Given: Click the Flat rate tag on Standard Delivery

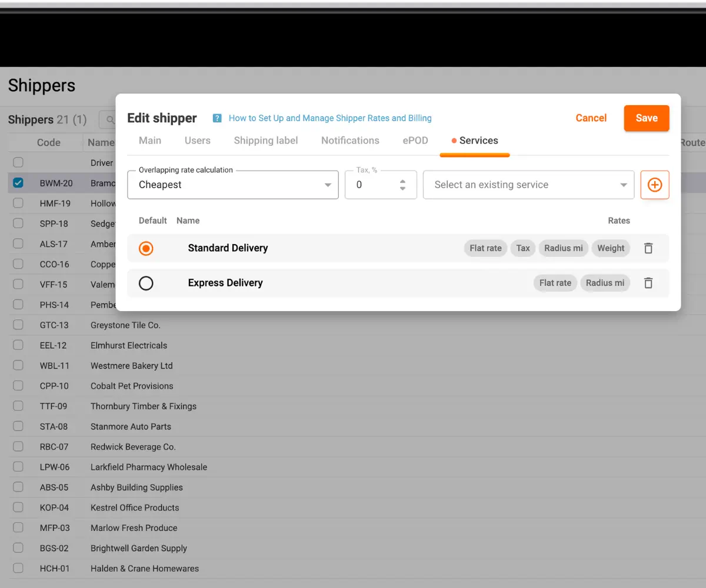Looking at the screenshot, I should pyautogui.click(x=486, y=248).
